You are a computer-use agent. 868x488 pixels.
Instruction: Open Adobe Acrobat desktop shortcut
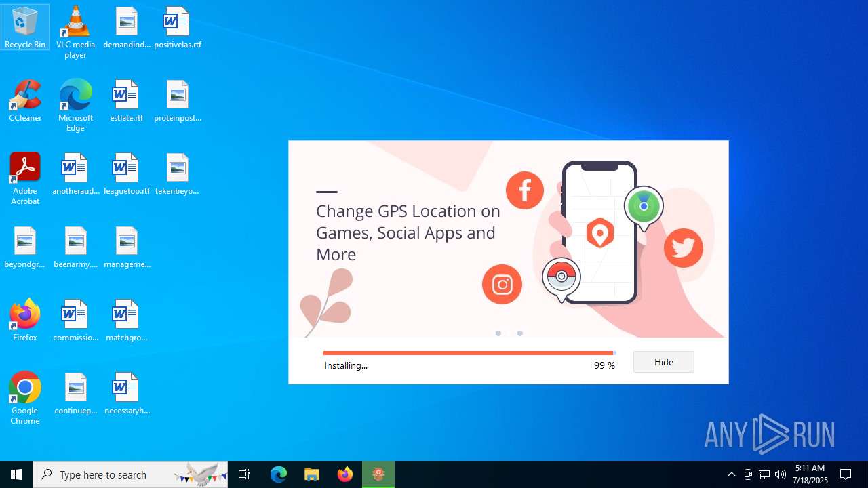pos(25,178)
